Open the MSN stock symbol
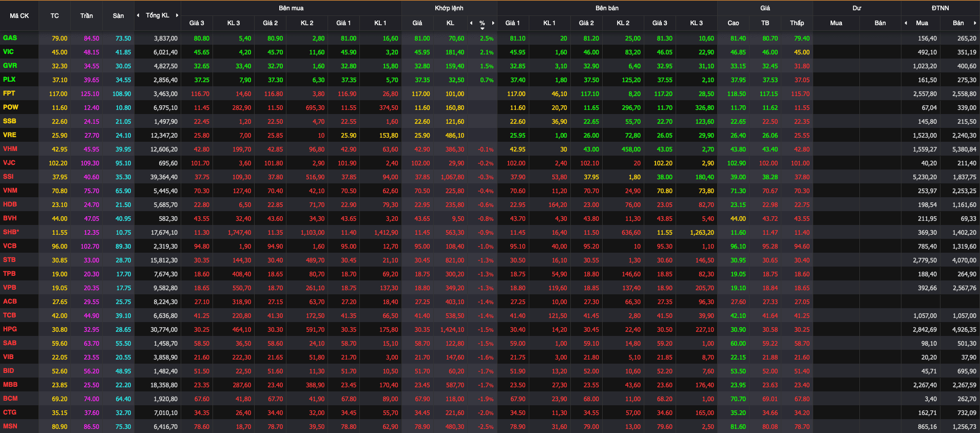 tap(10, 426)
